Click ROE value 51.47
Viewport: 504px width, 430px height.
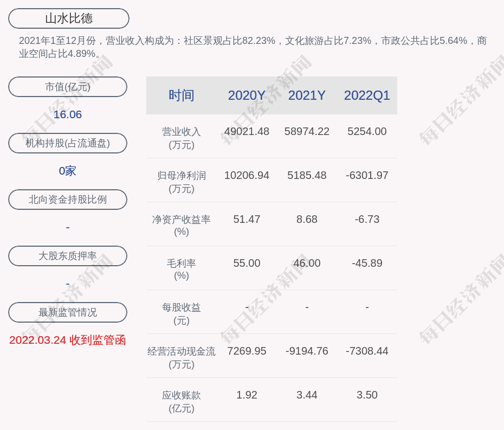[x=247, y=220]
